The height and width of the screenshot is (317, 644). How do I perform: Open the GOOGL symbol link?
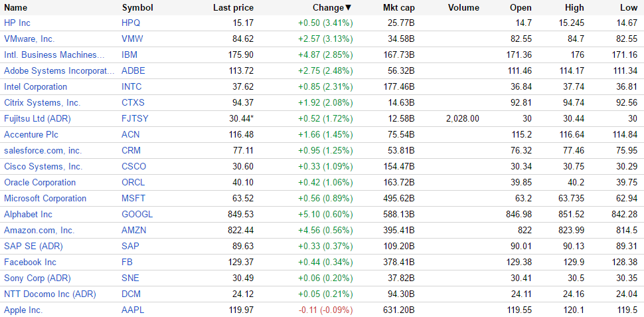[137, 215]
